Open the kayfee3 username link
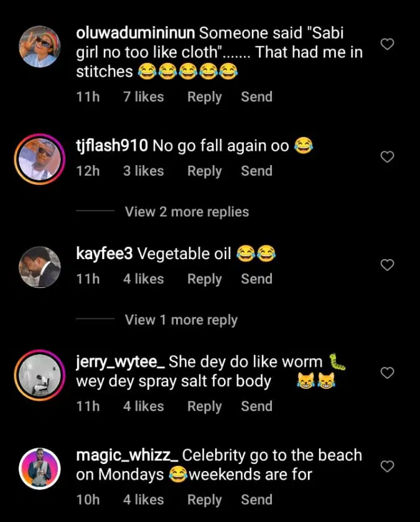This screenshot has width=420, height=522. 104,254
